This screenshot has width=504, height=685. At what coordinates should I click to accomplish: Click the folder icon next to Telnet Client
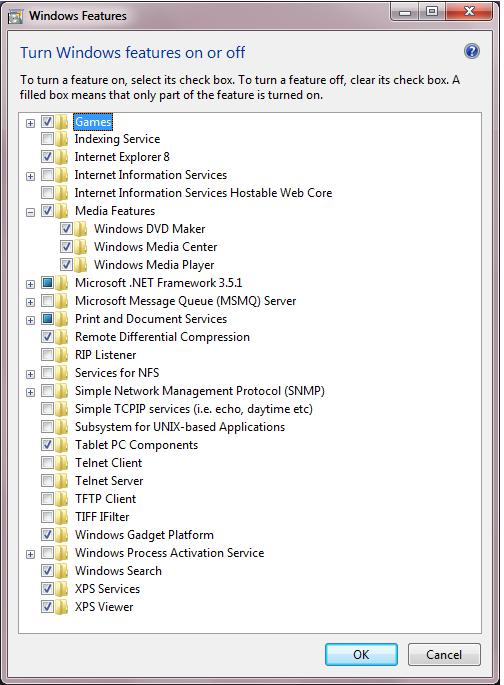point(62,463)
